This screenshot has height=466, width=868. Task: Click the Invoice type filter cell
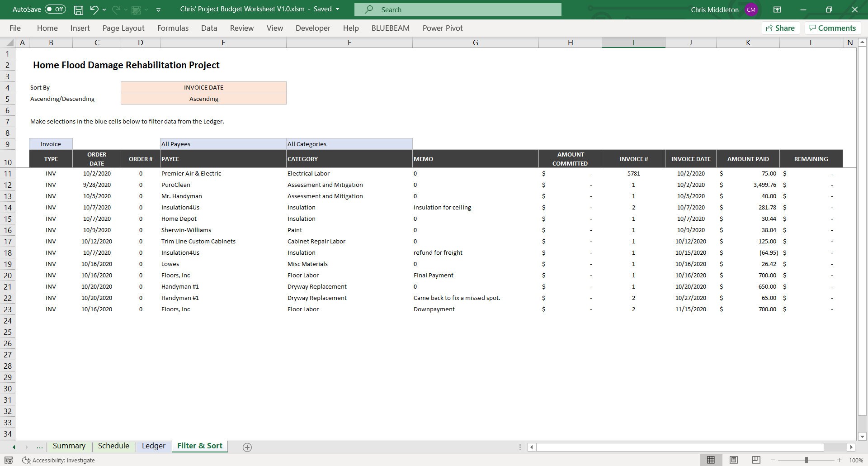[x=50, y=143]
